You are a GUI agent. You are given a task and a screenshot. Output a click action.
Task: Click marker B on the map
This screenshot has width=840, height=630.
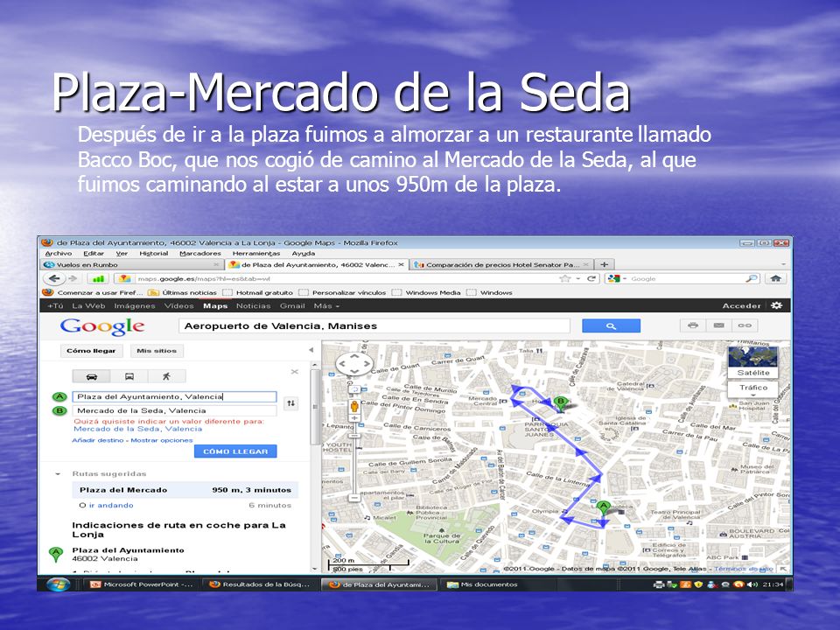pos(560,402)
